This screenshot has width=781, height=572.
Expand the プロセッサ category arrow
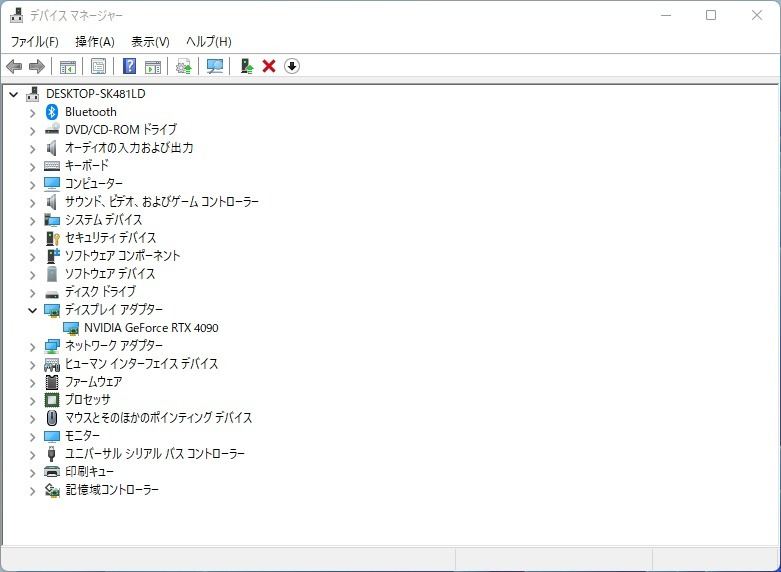point(33,401)
